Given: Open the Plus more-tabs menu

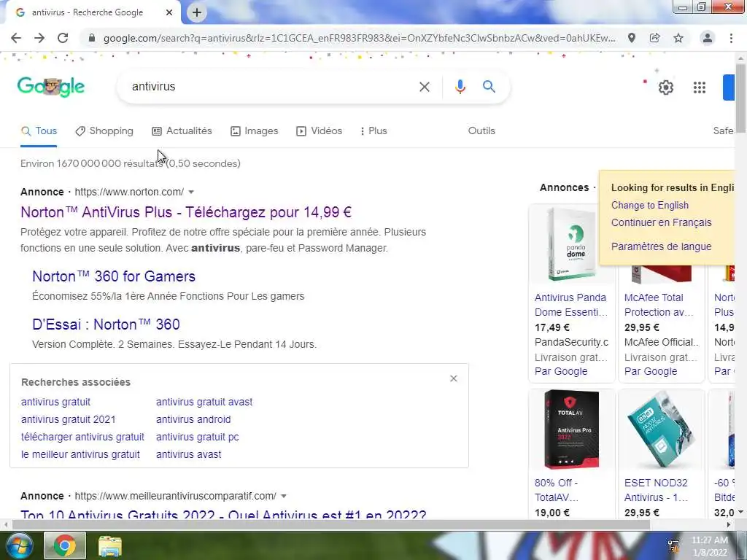Looking at the screenshot, I should coord(373,131).
